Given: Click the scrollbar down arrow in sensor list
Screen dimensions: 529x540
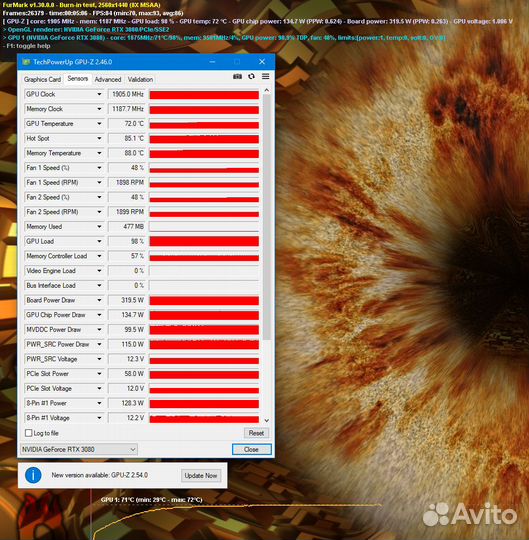Looking at the screenshot, I should click(267, 420).
